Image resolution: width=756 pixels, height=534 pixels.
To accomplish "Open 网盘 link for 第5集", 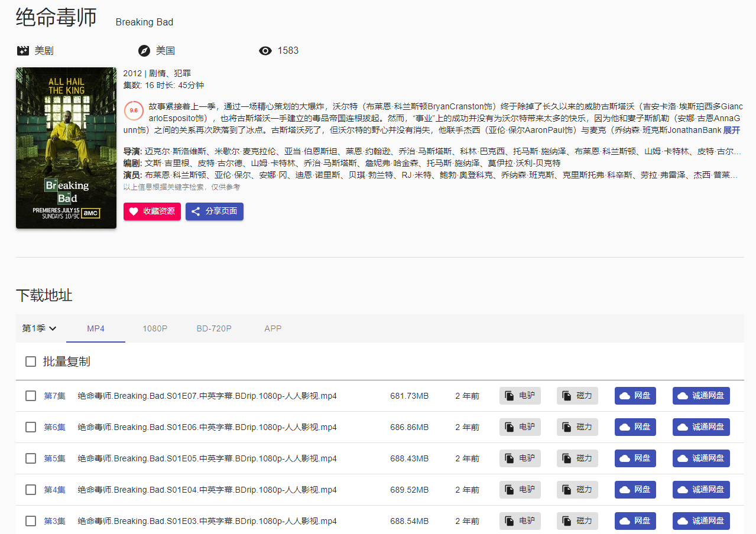I will 635,458.
